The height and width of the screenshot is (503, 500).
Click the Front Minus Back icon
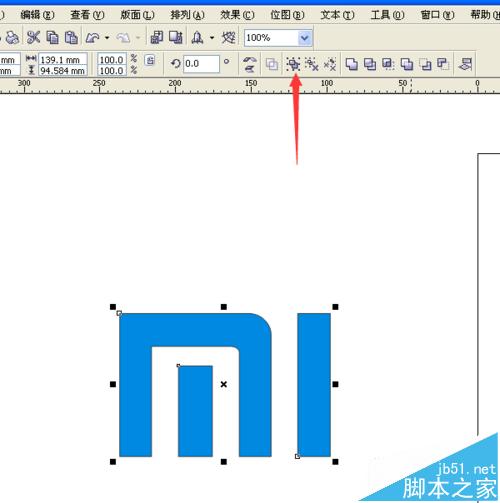tap(425, 64)
